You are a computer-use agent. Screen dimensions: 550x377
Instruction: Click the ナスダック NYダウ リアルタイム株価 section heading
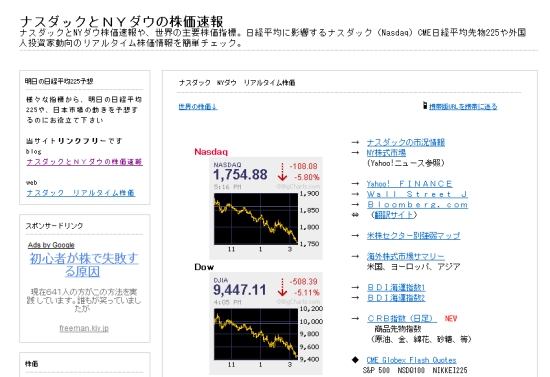coord(237,83)
